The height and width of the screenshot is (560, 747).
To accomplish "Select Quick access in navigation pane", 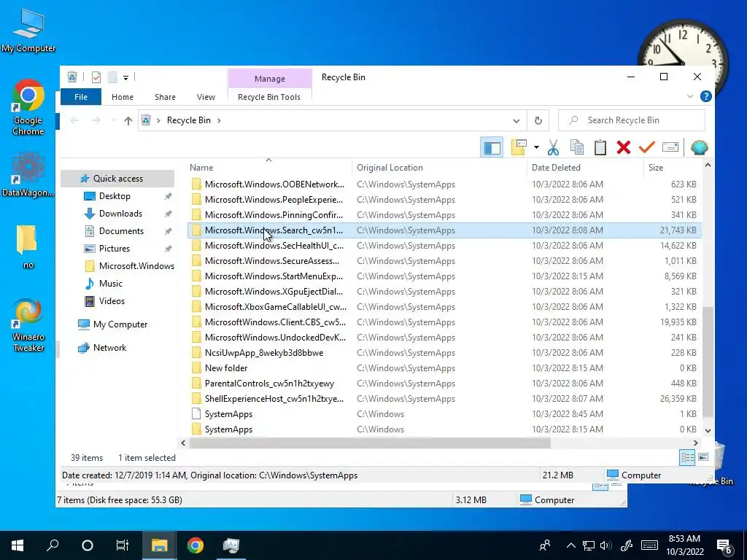I will coord(117,179).
